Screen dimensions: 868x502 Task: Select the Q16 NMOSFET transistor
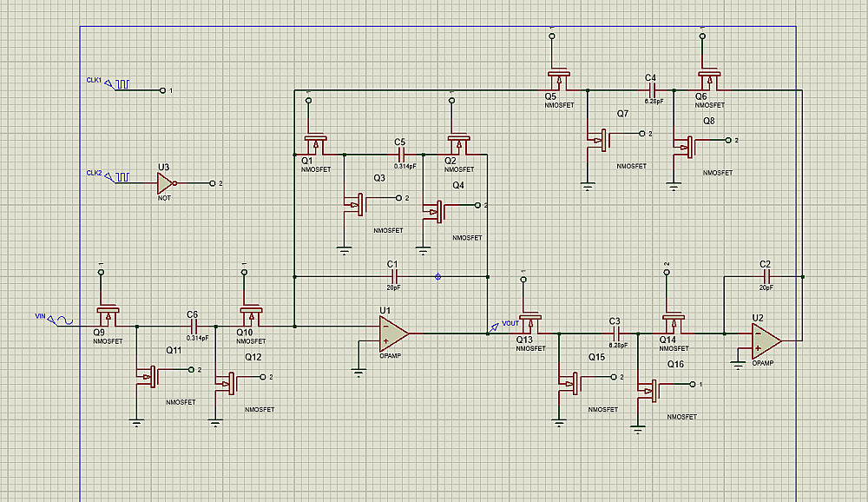tap(648, 391)
